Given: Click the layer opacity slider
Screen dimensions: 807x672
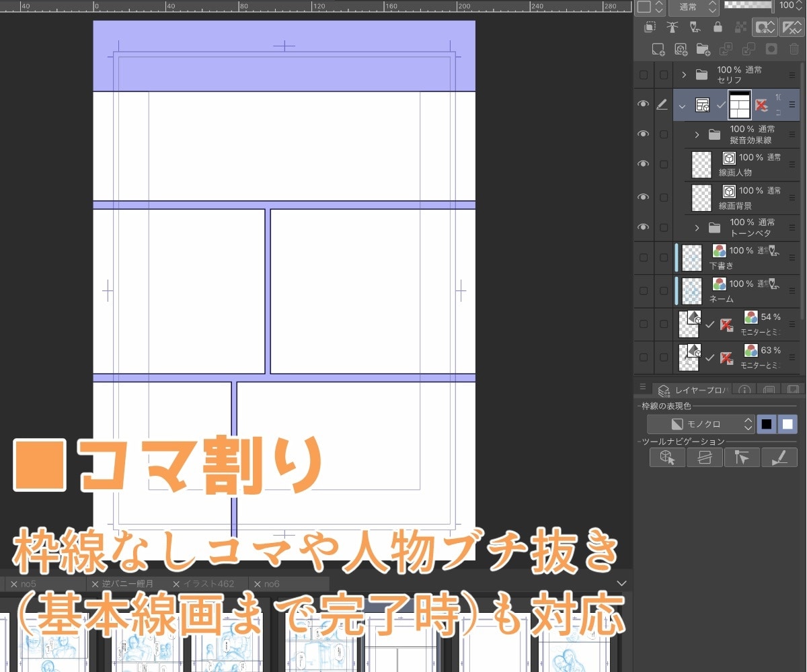Looking at the screenshot, I should point(748,5).
